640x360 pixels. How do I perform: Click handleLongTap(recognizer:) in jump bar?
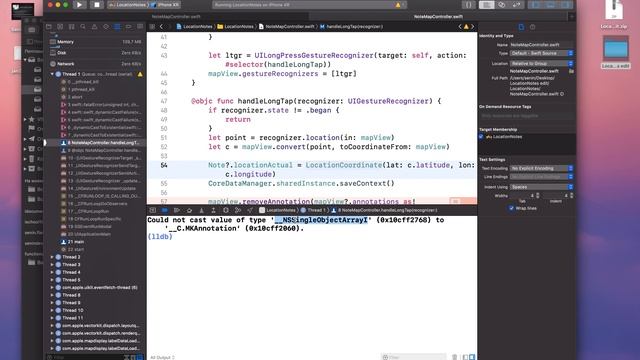pyautogui.click(x=351, y=27)
